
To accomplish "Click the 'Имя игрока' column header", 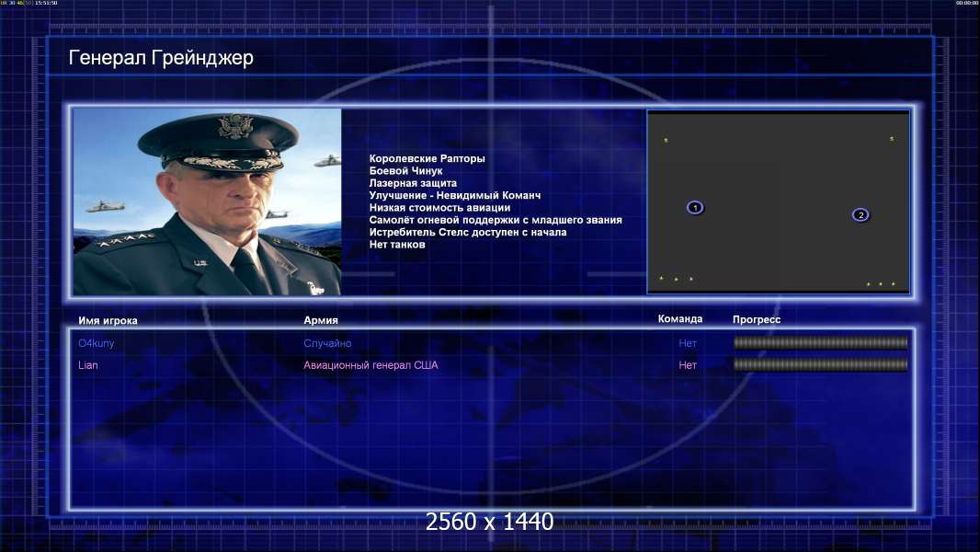I will pyautogui.click(x=108, y=321).
